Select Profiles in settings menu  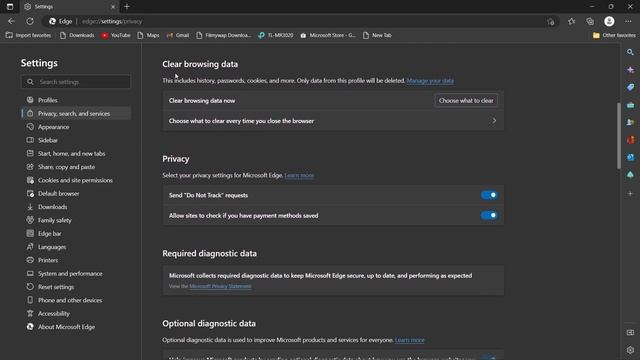tap(76, 100)
